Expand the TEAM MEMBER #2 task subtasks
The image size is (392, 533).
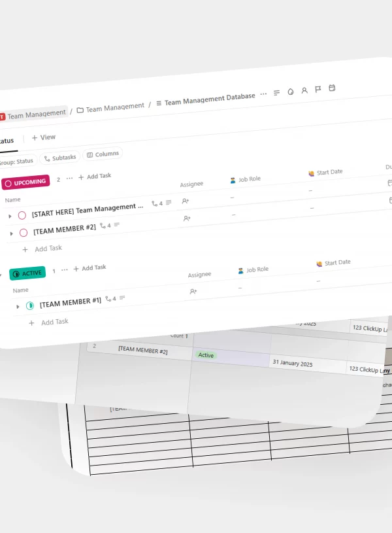pyautogui.click(x=11, y=233)
